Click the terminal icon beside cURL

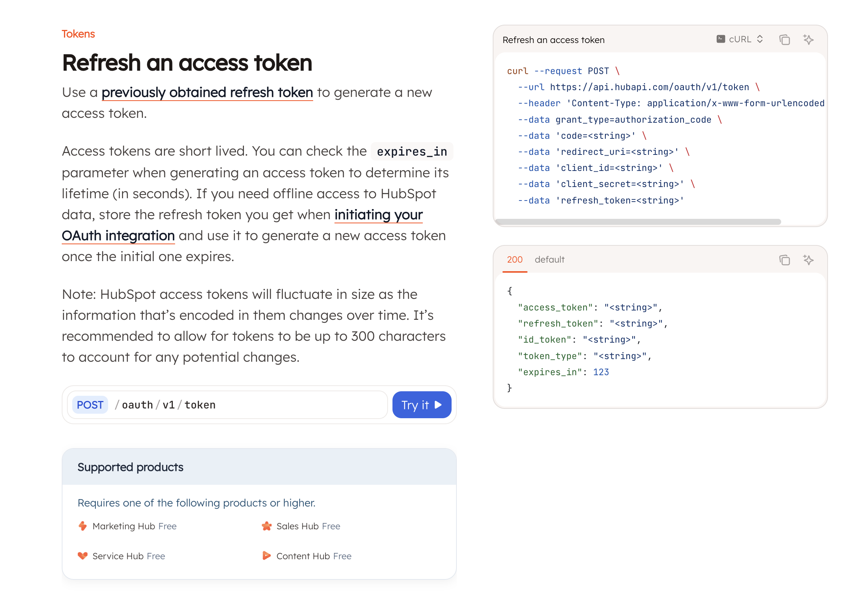pyautogui.click(x=720, y=39)
